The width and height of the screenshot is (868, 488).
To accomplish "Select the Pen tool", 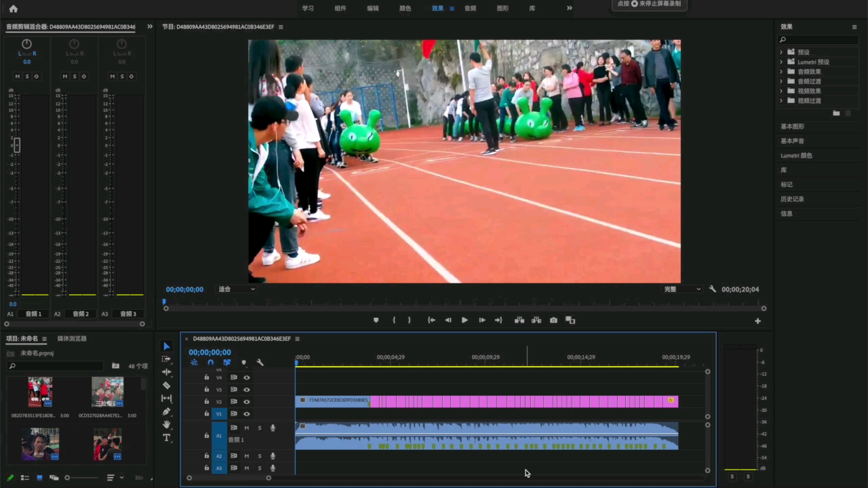I will pos(167,411).
